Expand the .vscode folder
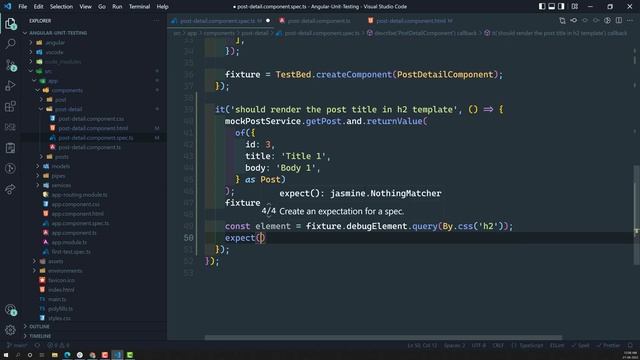The width and height of the screenshot is (640, 360). [x=31, y=52]
